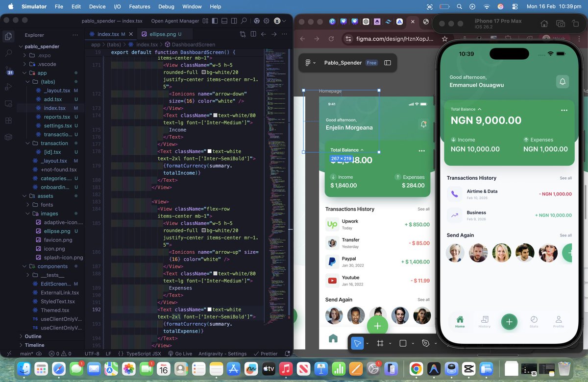Select Figma Rectangle shape tool
Screen dimensions: 588x382
(x=403, y=344)
